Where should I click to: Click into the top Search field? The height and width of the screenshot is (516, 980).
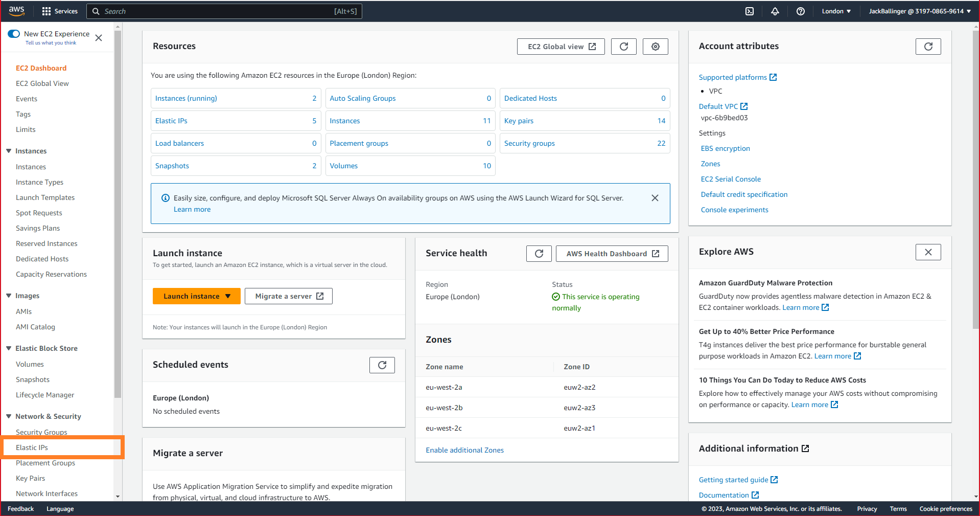[x=225, y=11]
